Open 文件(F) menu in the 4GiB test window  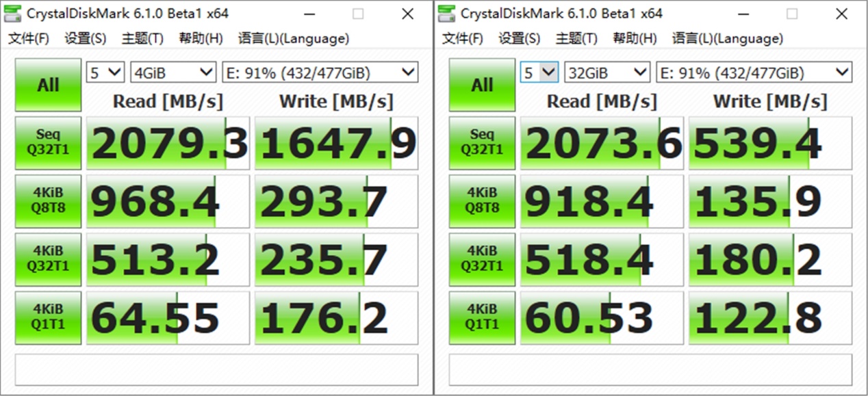click(x=29, y=39)
